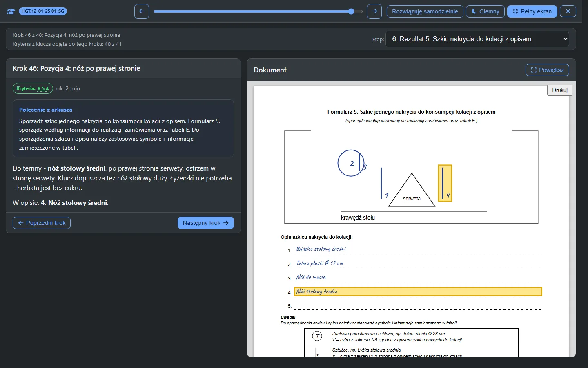Click the graduation cap logo icon
Image resolution: width=588 pixels, height=368 pixels.
11,11
